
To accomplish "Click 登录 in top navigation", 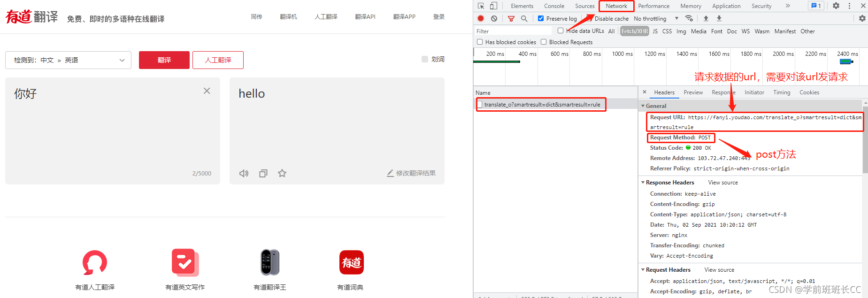I will (439, 17).
